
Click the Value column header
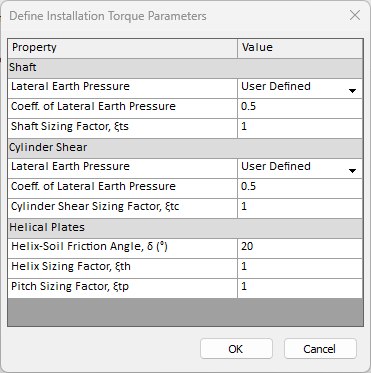[300, 48]
